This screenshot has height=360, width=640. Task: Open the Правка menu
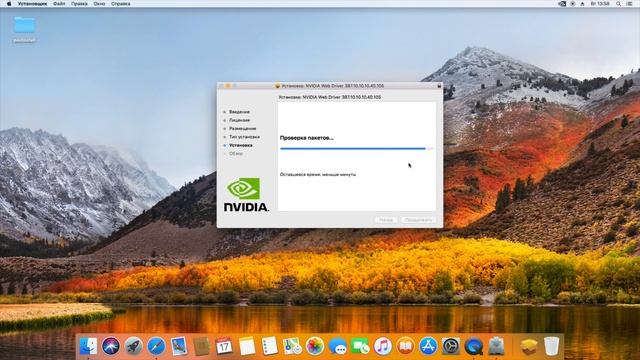point(79,4)
